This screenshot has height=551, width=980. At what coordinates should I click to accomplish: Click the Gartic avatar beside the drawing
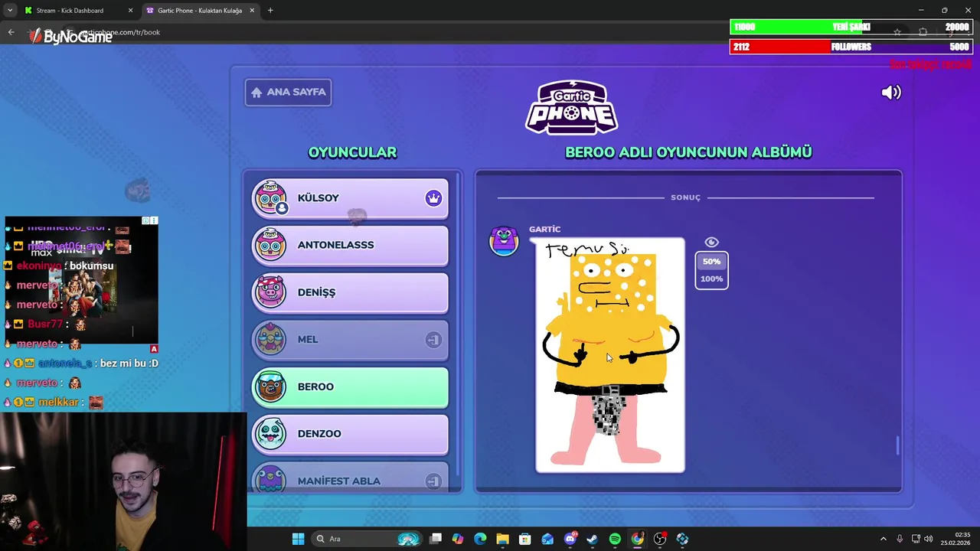(x=504, y=241)
